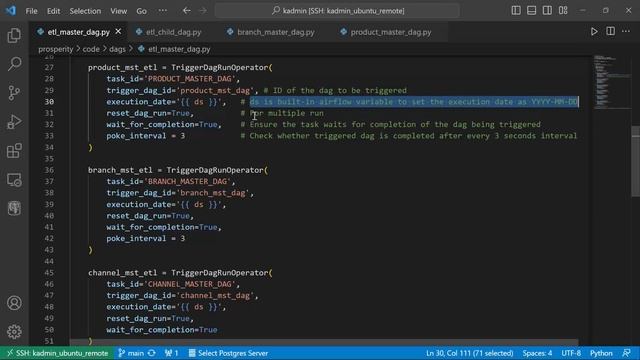Run the Python file
Screen dimensions: 640x360
click(x=594, y=31)
